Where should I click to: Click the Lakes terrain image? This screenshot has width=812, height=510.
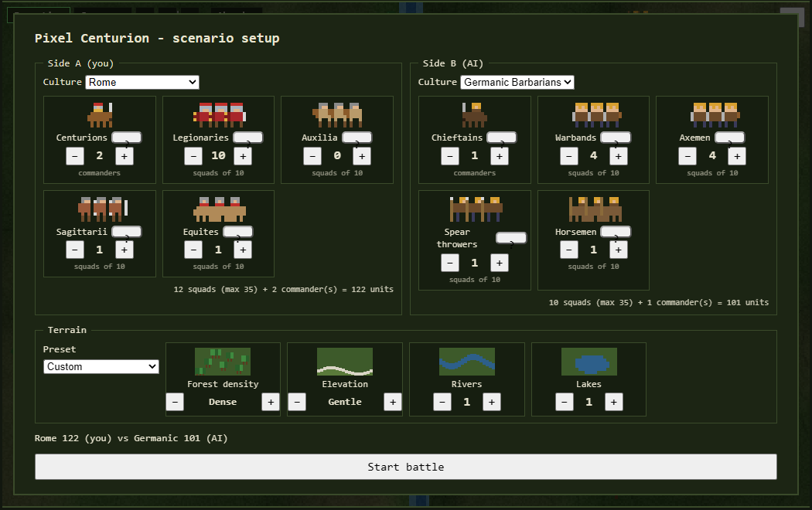tap(589, 362)
